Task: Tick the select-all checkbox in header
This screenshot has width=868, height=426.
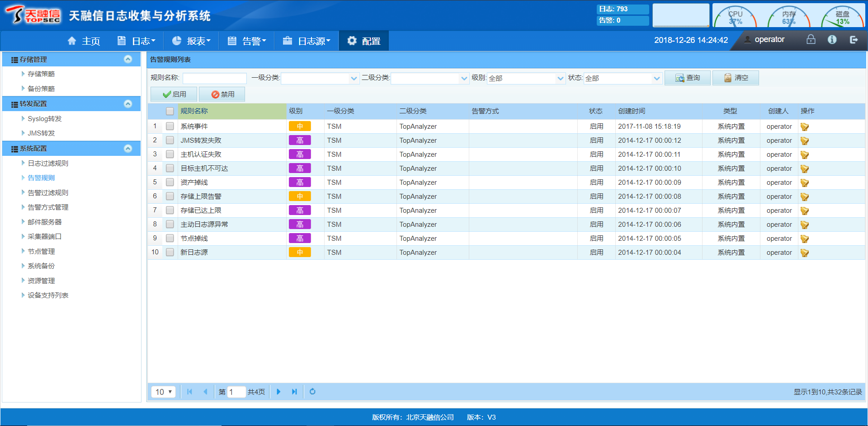Action: click(170, 111)
